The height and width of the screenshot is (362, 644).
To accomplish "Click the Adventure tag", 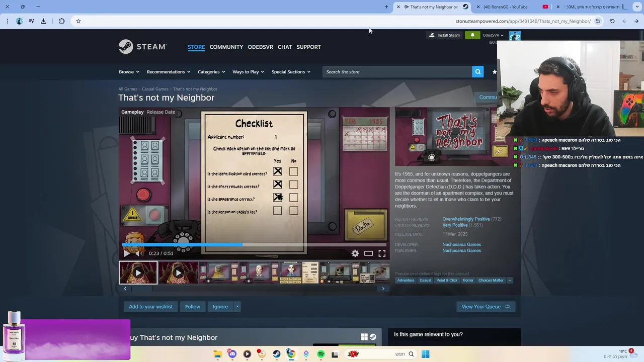I will [406, 280].
